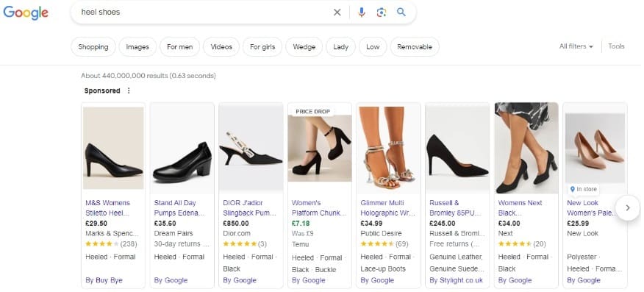644x292 pixels.
Task: Select the Shopping filter chip
Action: click(93, 47)
